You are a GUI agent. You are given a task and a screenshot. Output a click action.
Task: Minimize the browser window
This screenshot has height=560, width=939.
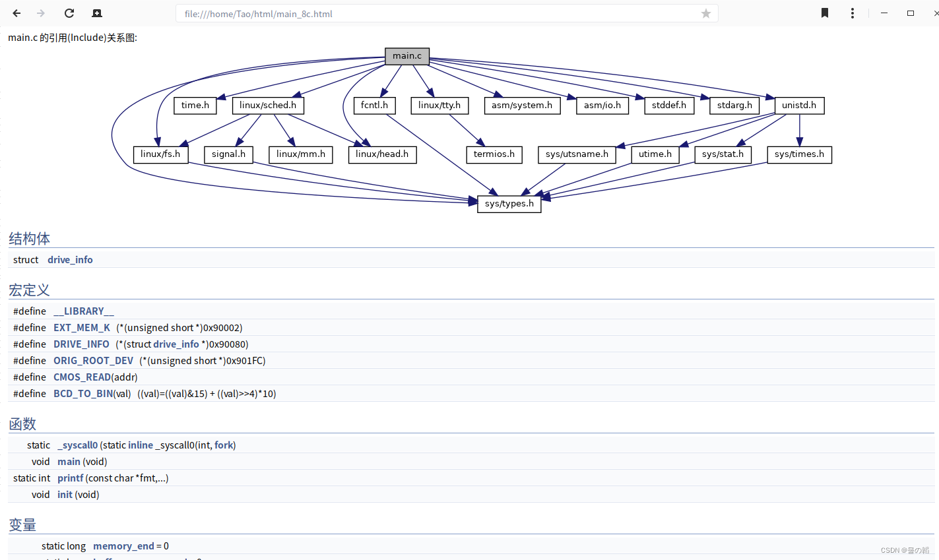click(884, 13)
